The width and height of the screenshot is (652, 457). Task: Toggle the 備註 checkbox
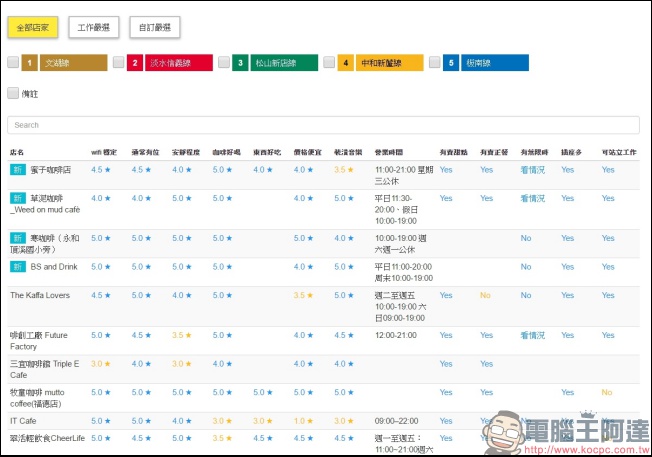[x=12, y=93]
